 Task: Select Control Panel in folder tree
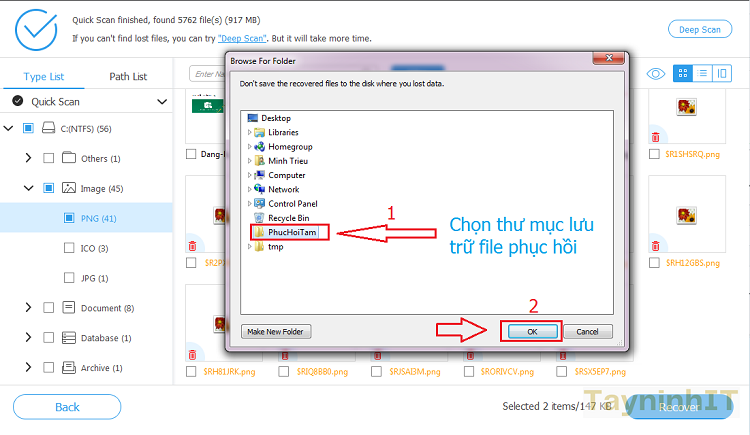point(292,204)
